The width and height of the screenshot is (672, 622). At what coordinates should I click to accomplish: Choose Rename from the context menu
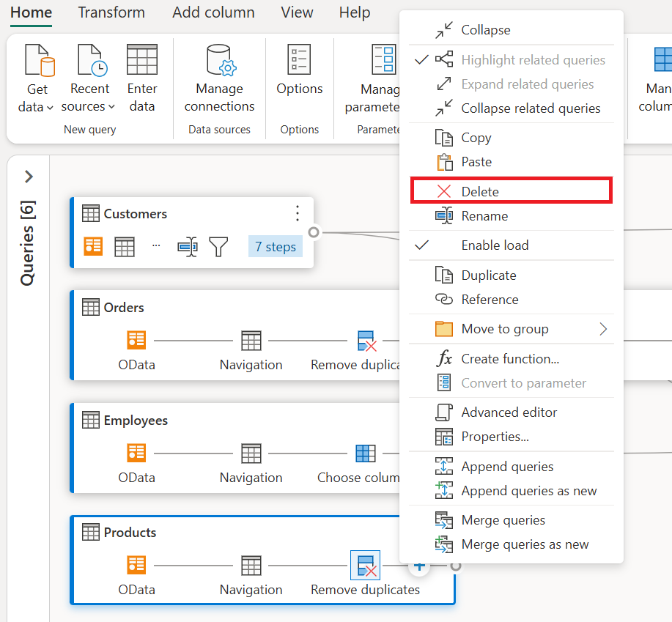pos(484,215)
